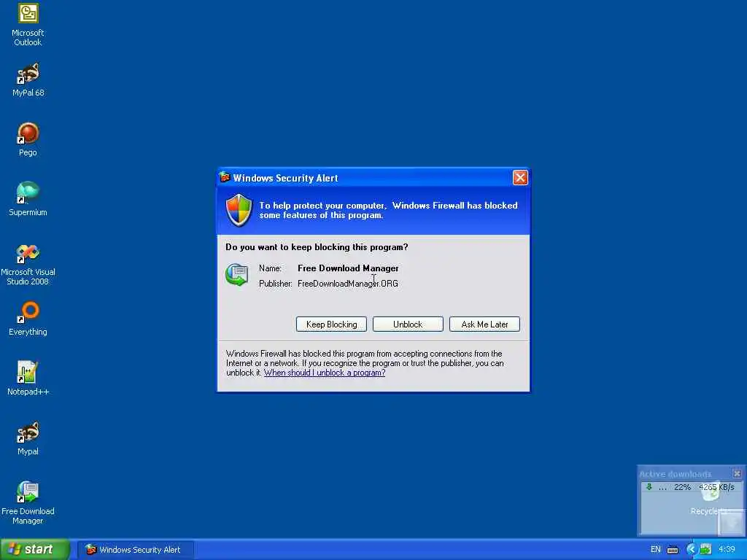Click the 'Active downloads' panel title
This screenshot has height=560, width=747.
(x=675, y=474)
